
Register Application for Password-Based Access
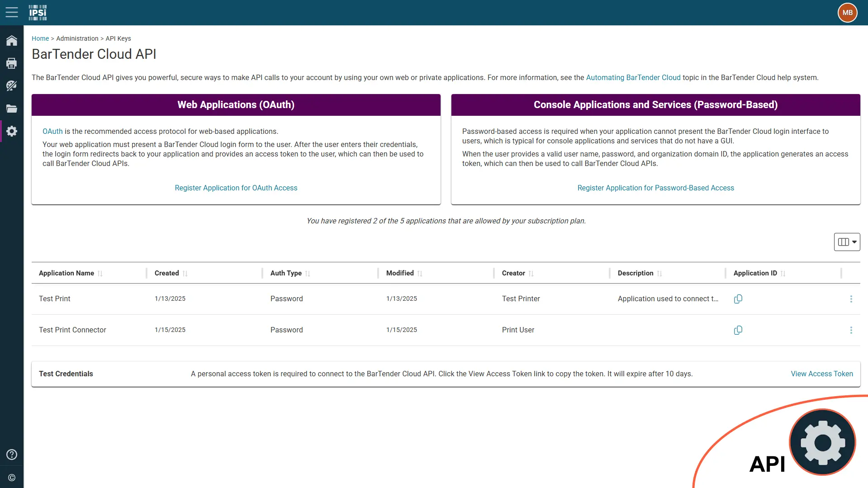[656, 188]
